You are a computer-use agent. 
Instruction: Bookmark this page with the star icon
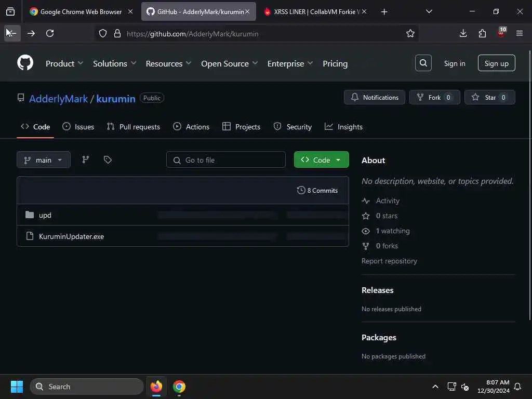pyautogui.click(x=410, y=34)
